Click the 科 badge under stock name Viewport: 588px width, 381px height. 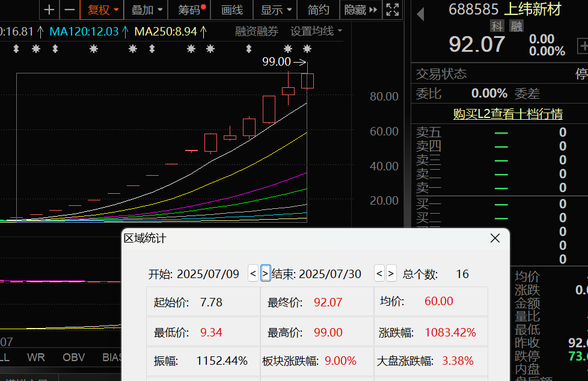[x=497, y=25]
